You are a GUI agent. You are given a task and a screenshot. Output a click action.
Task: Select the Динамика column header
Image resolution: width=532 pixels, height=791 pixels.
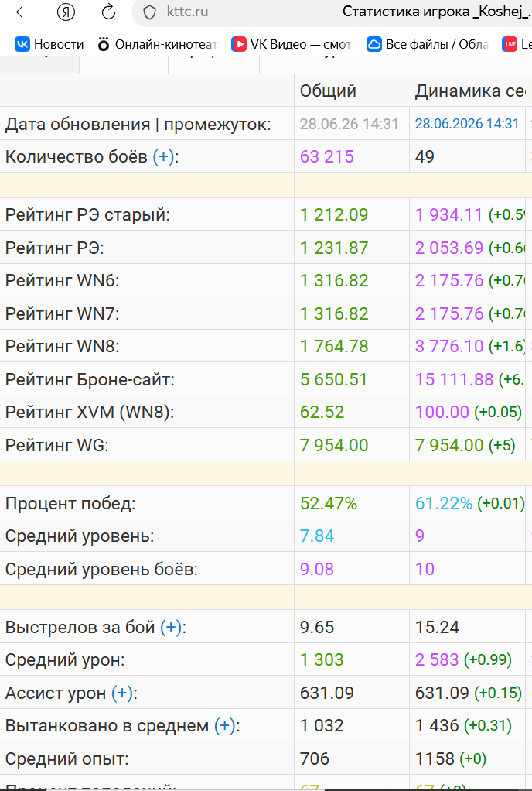[471, 91]
